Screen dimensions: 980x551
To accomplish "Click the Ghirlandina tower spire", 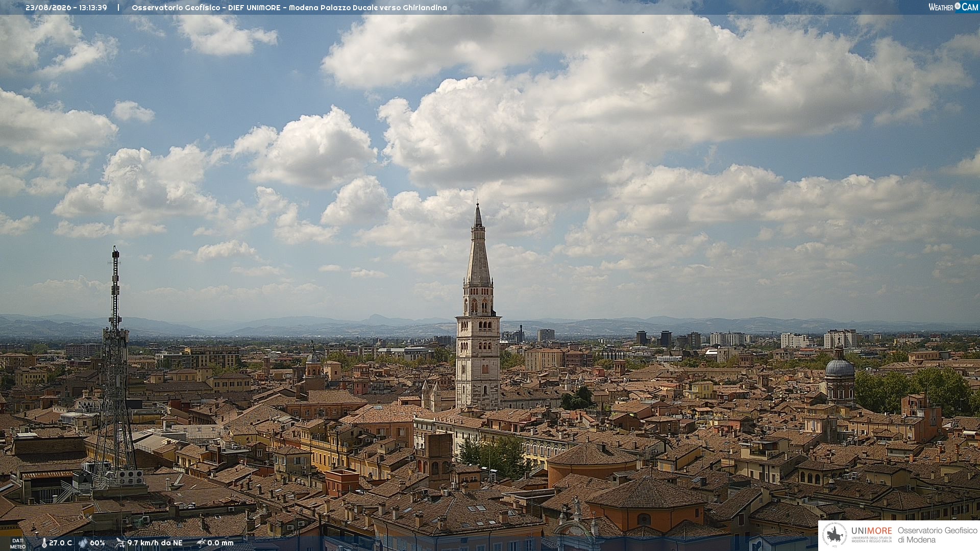I will click(x=478, y=245).
